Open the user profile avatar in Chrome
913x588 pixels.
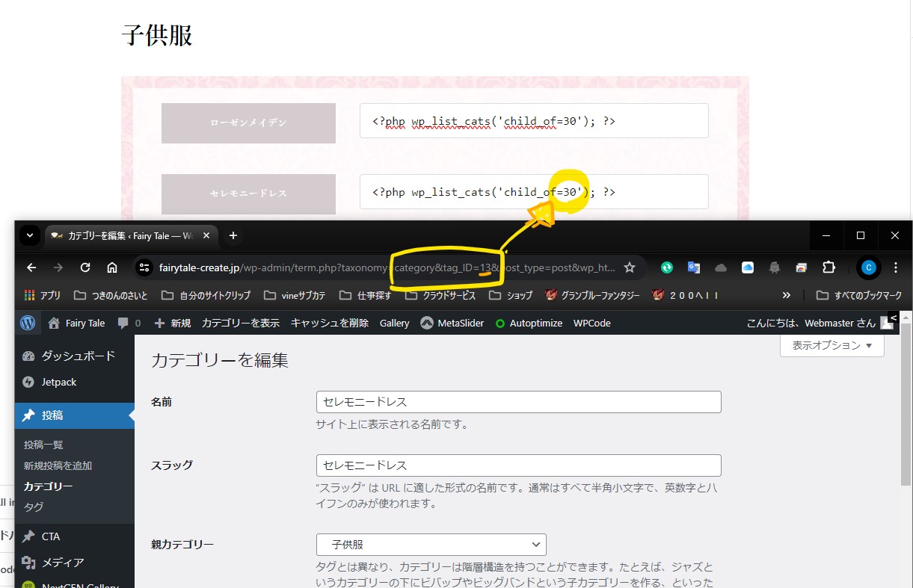click(867, 267)
